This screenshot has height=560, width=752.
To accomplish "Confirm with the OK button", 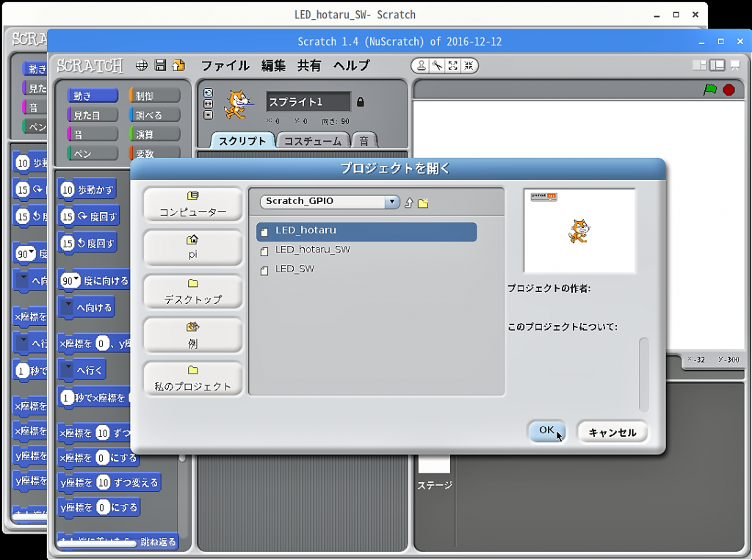I will point(546,431).
